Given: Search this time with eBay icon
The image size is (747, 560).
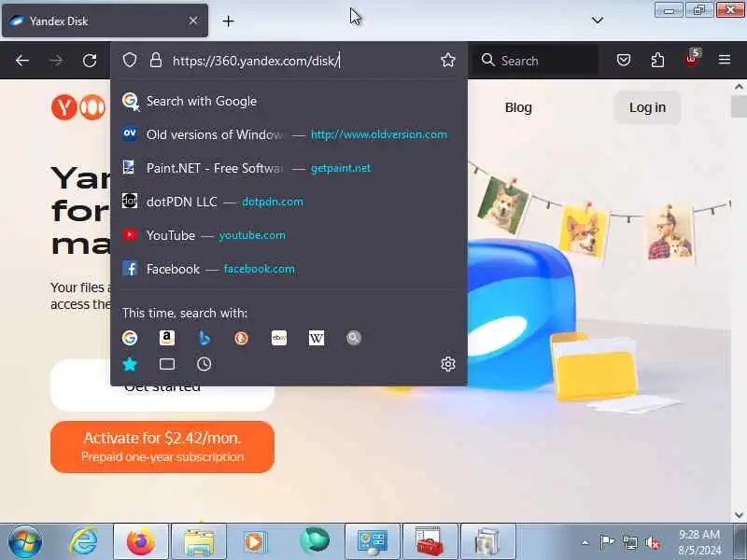Looking at the screenshot, I should (279, 338).
